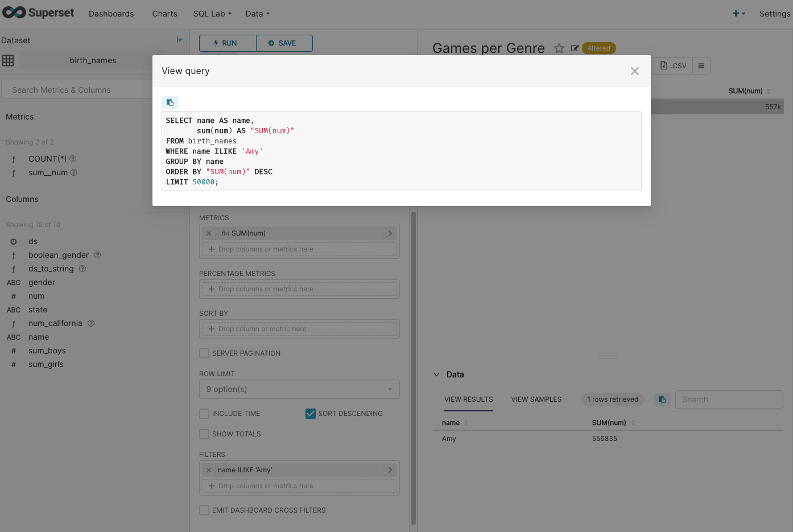Click the Games per Genre chart title
This screenshot has height=532, width=793.
pyautogui.click(x=489, y=48)
